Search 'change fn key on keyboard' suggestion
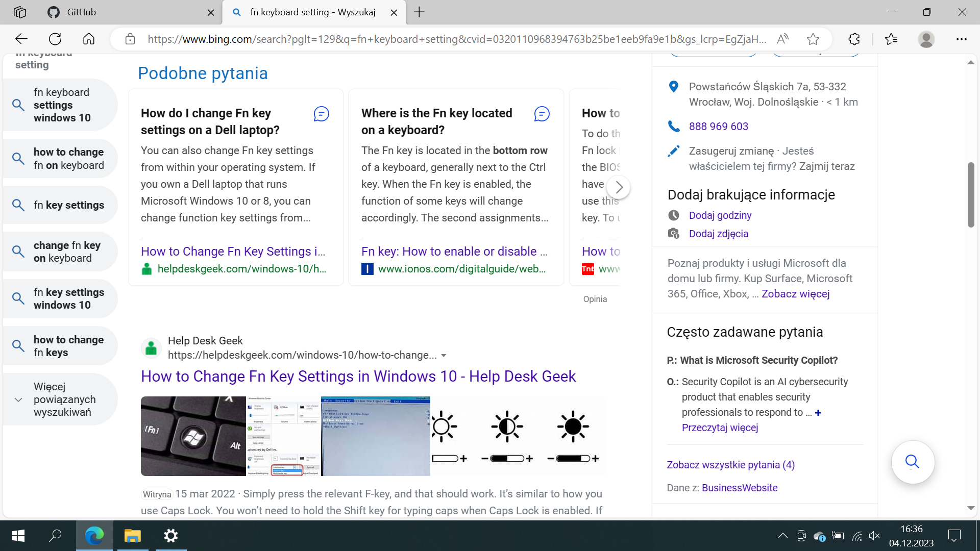The width and height of the screenshot is (980, 551). 60,252
